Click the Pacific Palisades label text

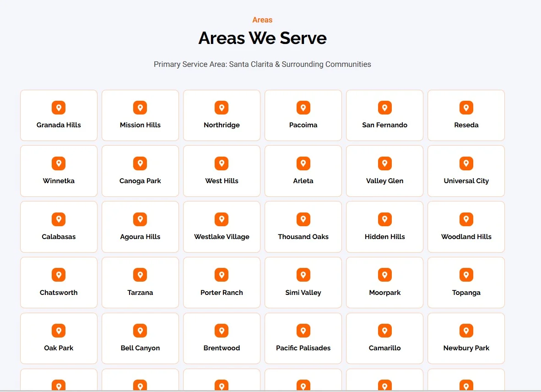303,348
